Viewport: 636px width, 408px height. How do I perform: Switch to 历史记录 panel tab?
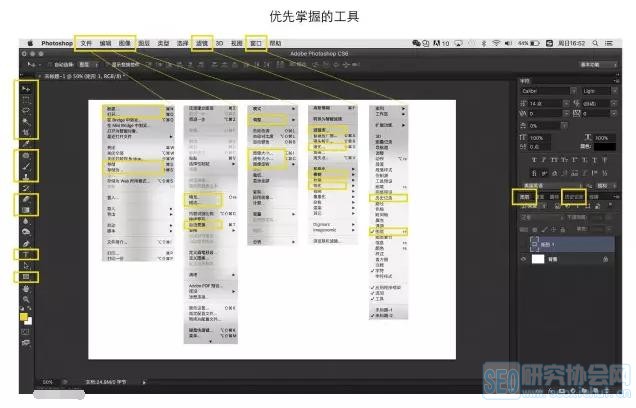pyautogui.click(x=574, y=197)
